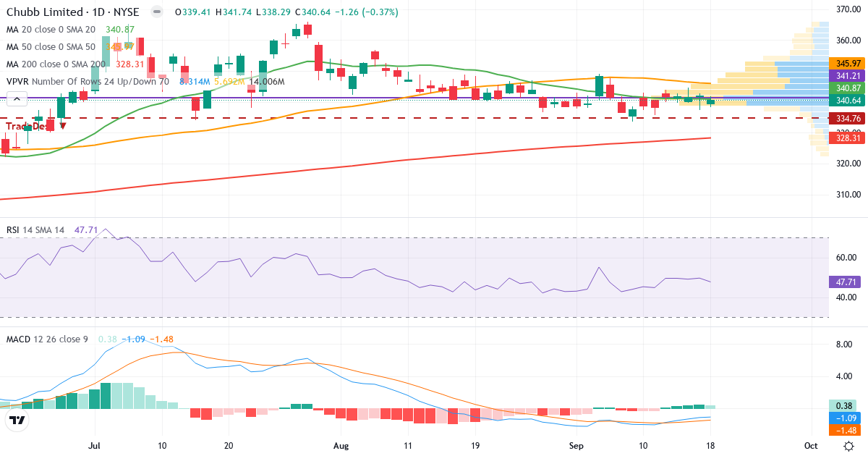Click the 328.31 SMA 200 axis label
Image resolution: width=868 pixels, height=456 pixels.
[847, 138]
